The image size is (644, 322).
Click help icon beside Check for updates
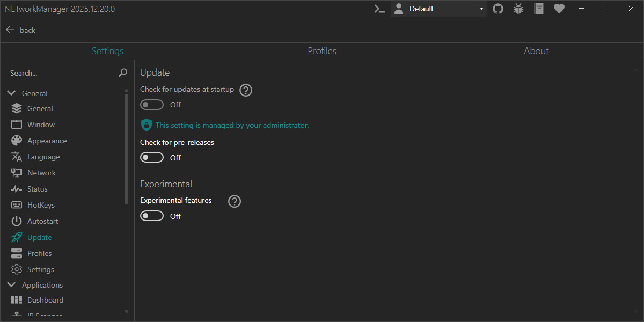pos(246,90)
